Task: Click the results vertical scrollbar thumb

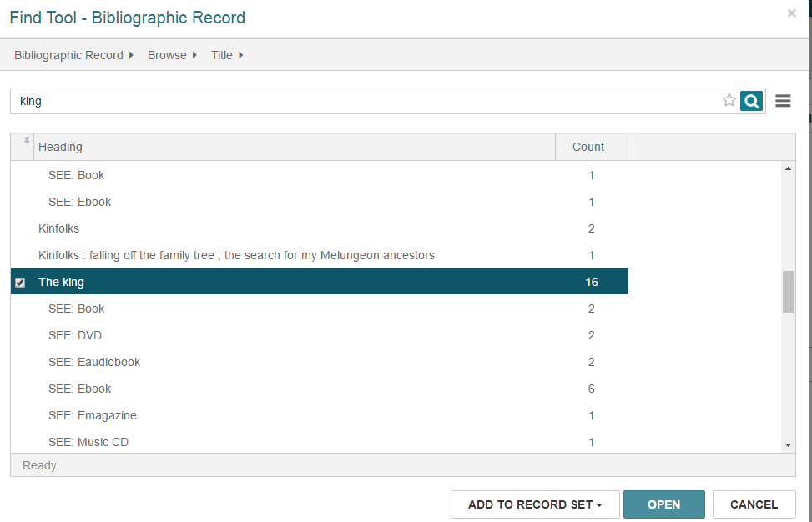Action: 788,292
